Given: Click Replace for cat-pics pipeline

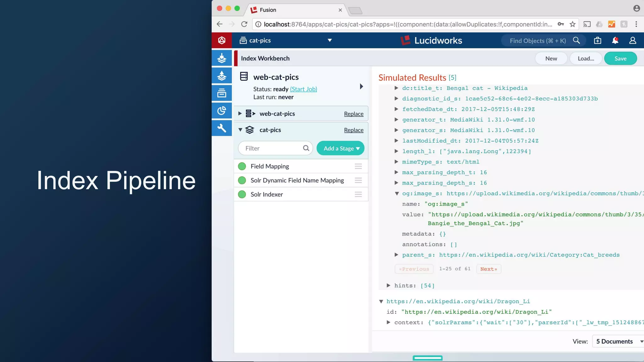Looking at the screenshot, I should tap(353, 130).
